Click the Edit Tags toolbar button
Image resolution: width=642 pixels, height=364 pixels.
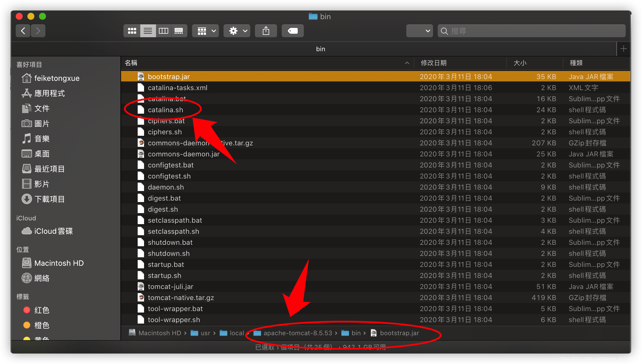tap(293, 31)
